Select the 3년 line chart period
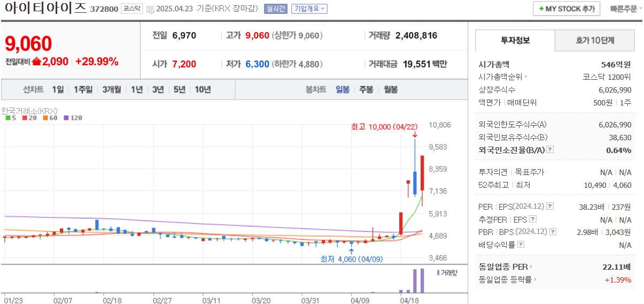 pos(158,89)
